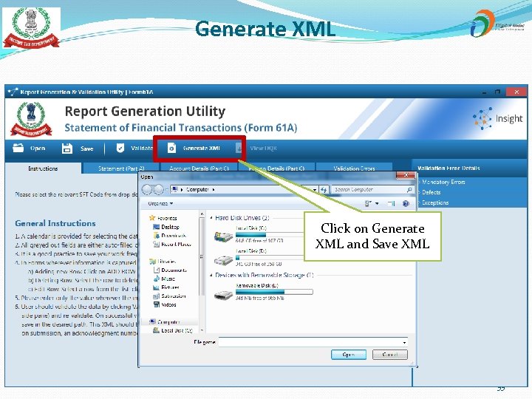Image resolution: width=532 pixels, height=399 pixels.
Task: Select Desktop in navigation pane
Action: pyautogui.click(x=166, y=227)
